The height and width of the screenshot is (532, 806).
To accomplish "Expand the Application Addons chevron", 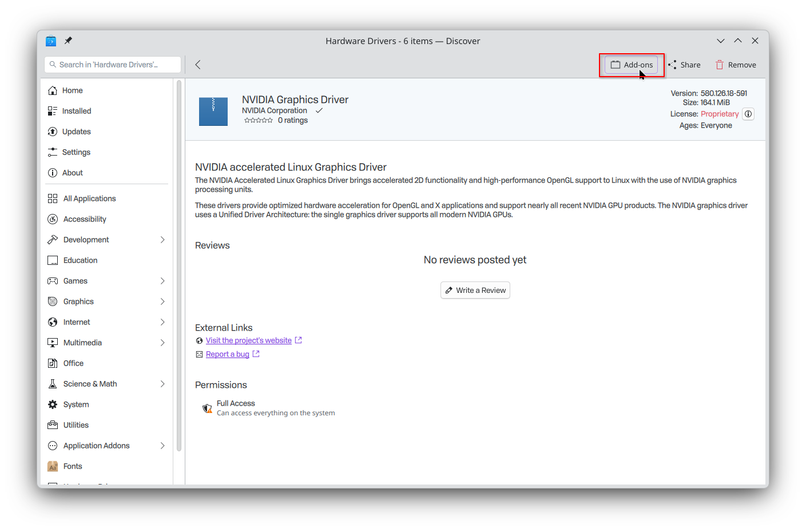I will [x=162, y=446].
